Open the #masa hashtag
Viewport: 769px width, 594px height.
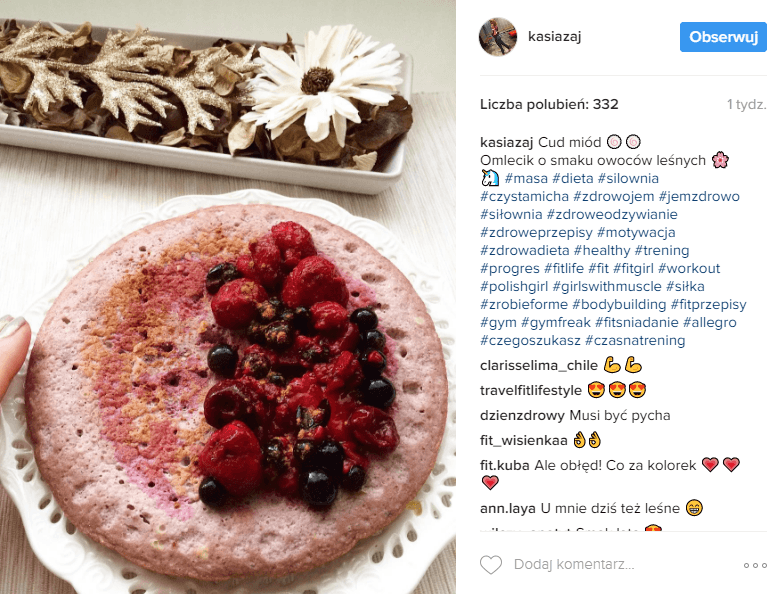pos(526,179)
